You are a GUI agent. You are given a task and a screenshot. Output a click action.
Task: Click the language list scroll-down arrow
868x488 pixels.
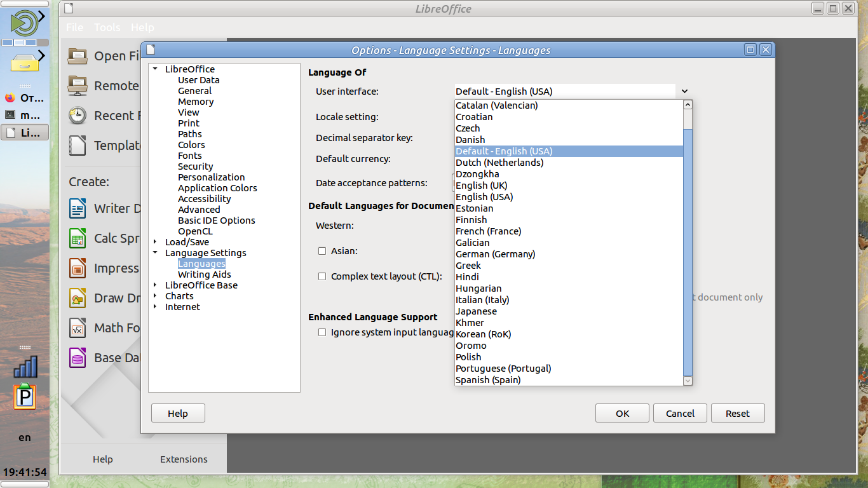tap(688, 380)
